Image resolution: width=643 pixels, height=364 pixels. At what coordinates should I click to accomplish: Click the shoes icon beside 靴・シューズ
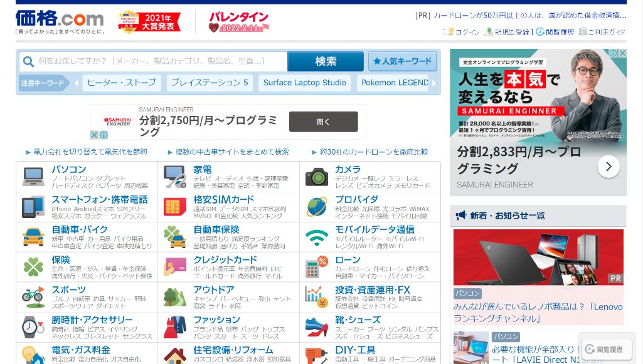tap(317, 327)
